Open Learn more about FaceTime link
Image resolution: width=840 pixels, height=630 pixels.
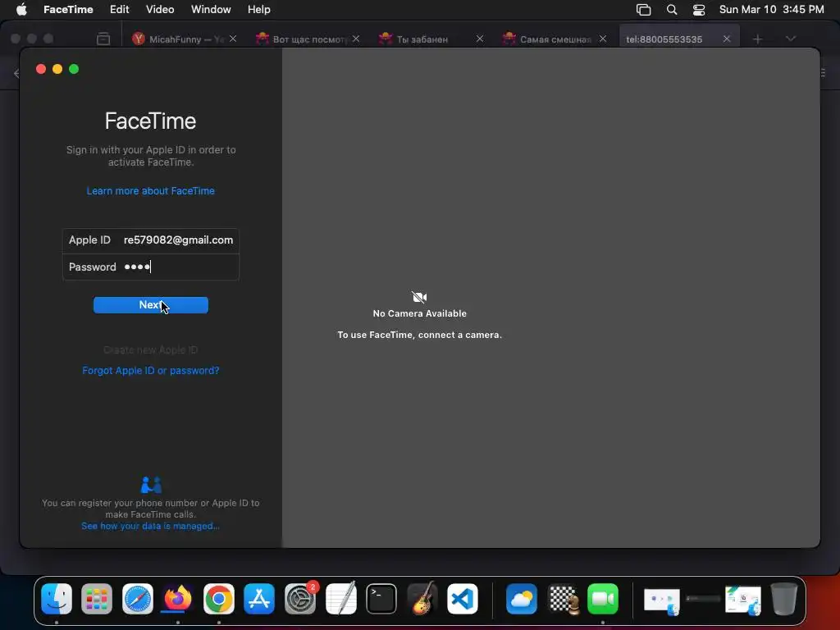[151, 190]
